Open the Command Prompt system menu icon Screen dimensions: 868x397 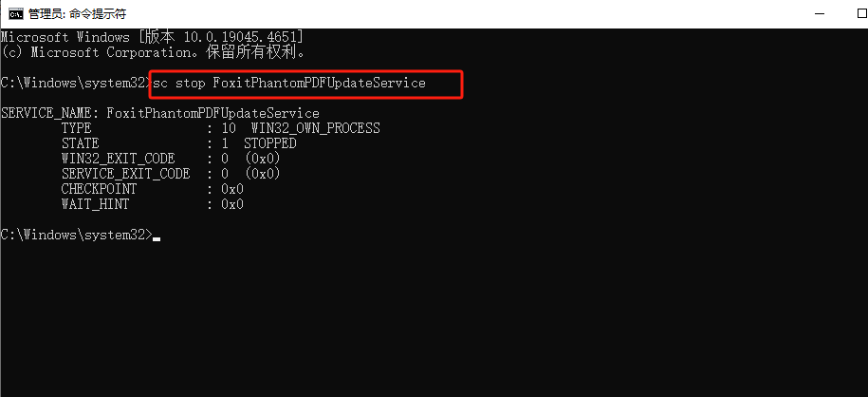pyautogui.click(x=15, y=14)
